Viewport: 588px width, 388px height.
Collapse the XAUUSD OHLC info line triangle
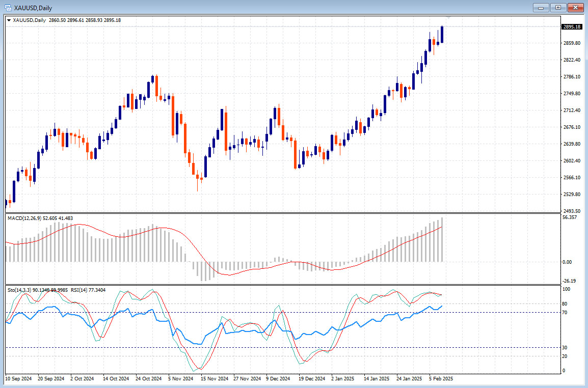tap(9, 20)
